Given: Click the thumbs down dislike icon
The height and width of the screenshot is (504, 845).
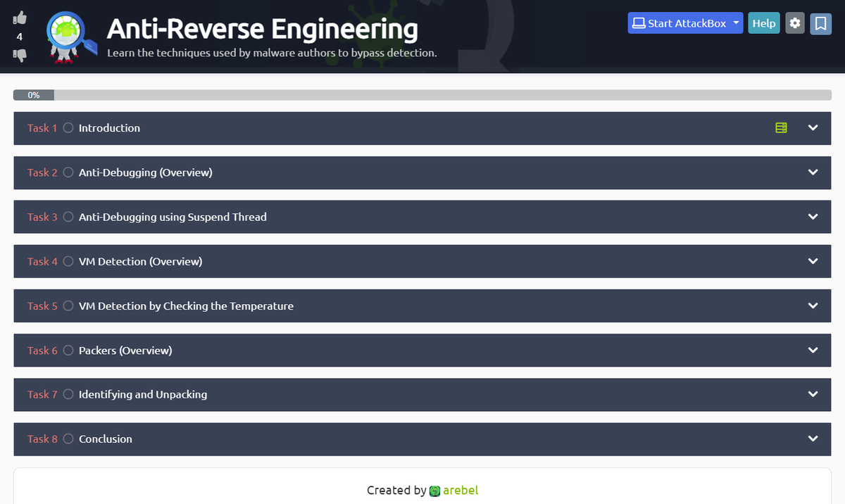Looking at the screenshot, I should [20, 55].
